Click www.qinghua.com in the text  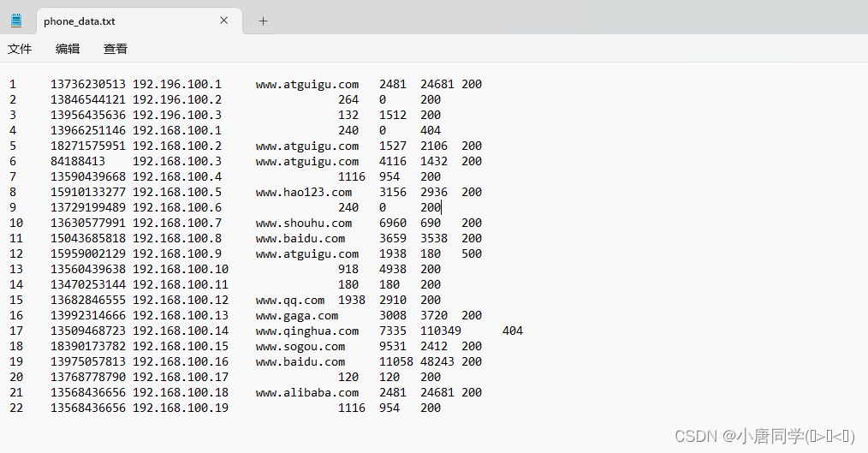(306, 331)
